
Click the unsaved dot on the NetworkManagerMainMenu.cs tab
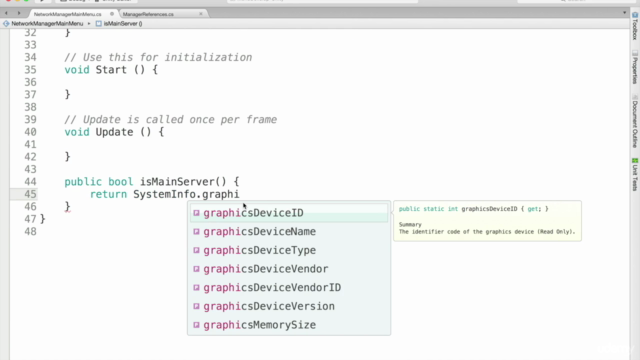pos(112,14)
